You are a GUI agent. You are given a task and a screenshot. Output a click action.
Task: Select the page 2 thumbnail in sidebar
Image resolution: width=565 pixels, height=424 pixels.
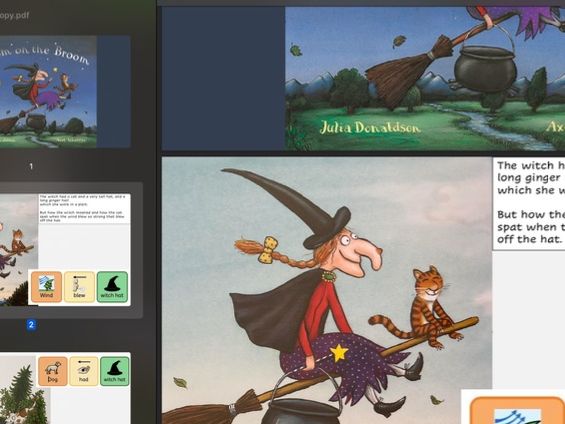(65, 250)
